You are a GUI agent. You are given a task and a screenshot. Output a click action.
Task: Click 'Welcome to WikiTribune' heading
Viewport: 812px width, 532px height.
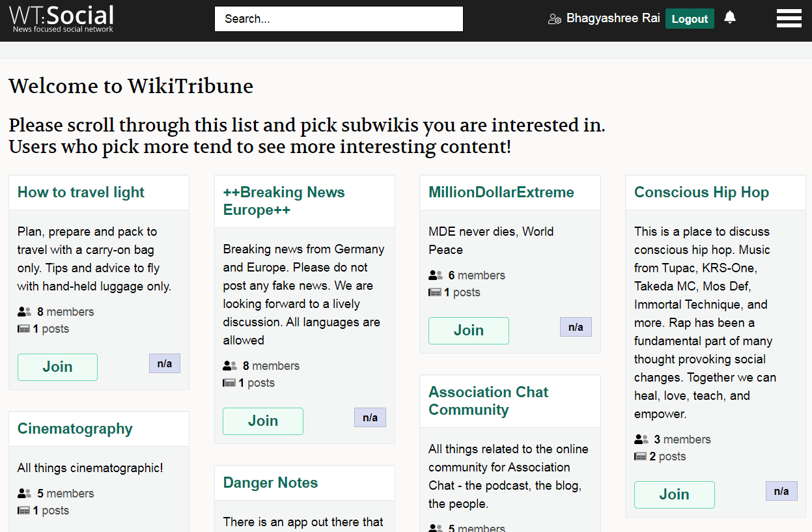tap(131, 86)
